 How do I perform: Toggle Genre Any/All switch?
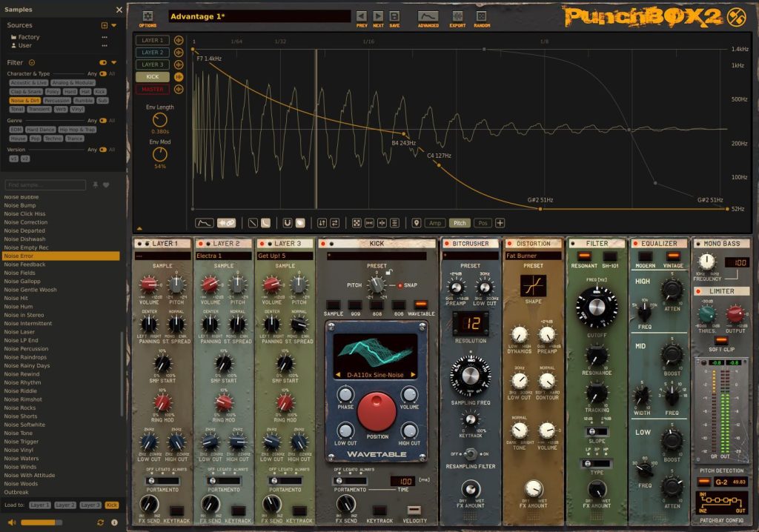(x=103, y=121)
